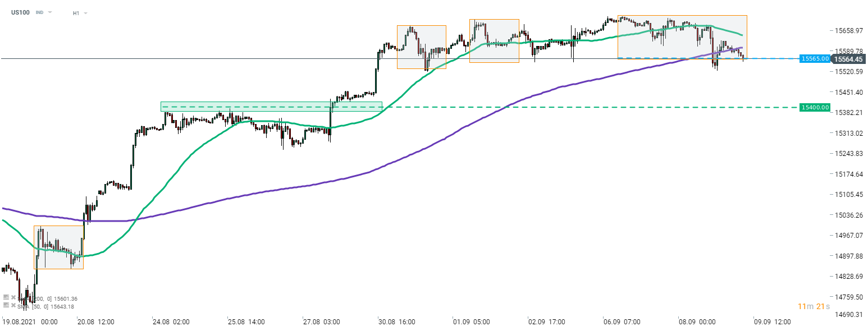Open settings icon for SMA 200 indicator
Screen dimensions: 868x331
tap(6, 298)
